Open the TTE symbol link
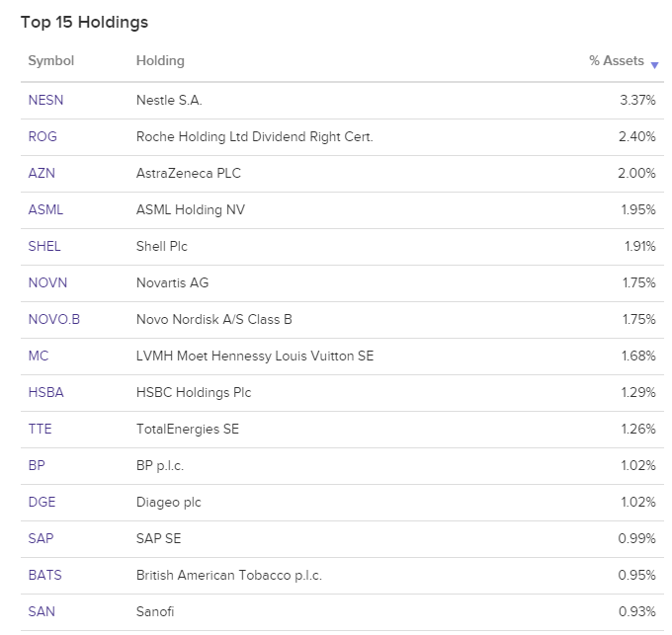 [40, 429]
